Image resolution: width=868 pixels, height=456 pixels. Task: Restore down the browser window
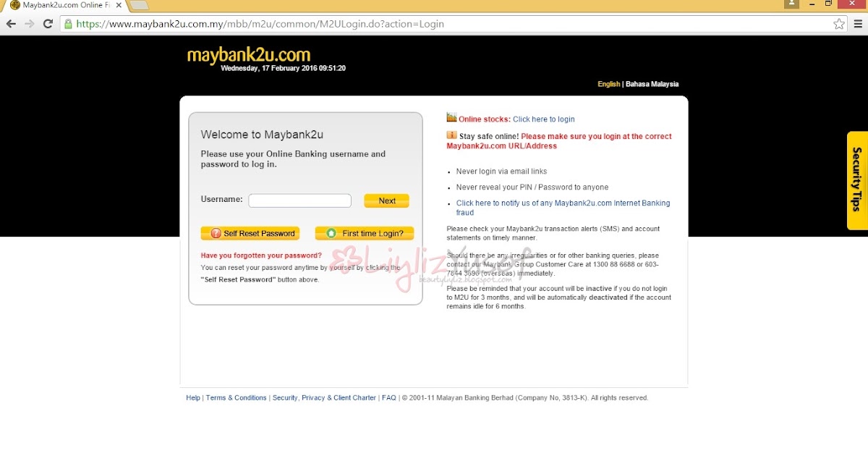[829, 4]
